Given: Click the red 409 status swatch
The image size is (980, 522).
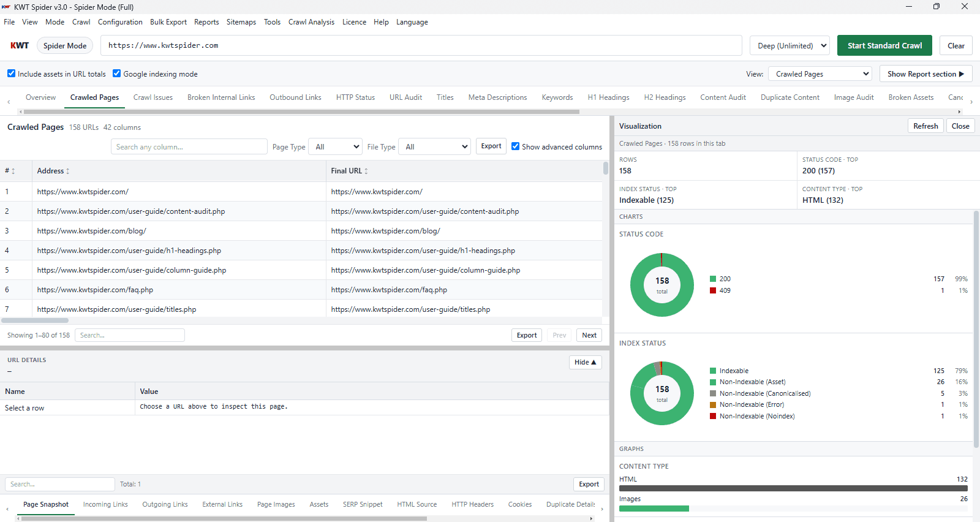Looking at the screenshot, I should point(713,290).
